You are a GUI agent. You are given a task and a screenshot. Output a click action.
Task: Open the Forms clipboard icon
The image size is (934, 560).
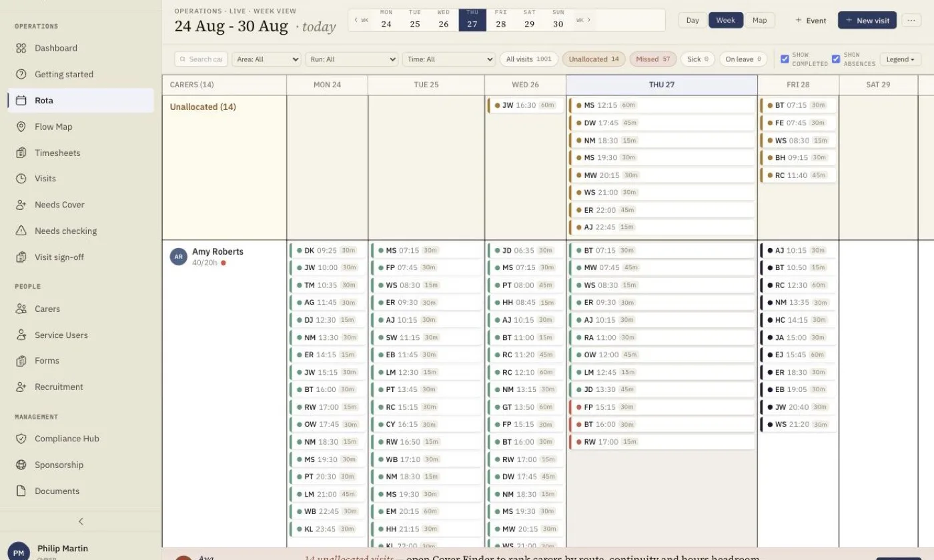pyautogui.click(x=21, y=361)
